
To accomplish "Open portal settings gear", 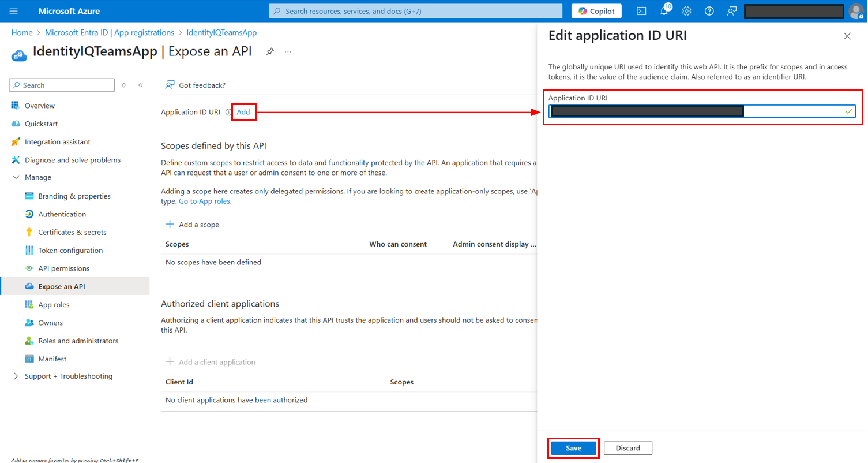I will coord(686,11).
